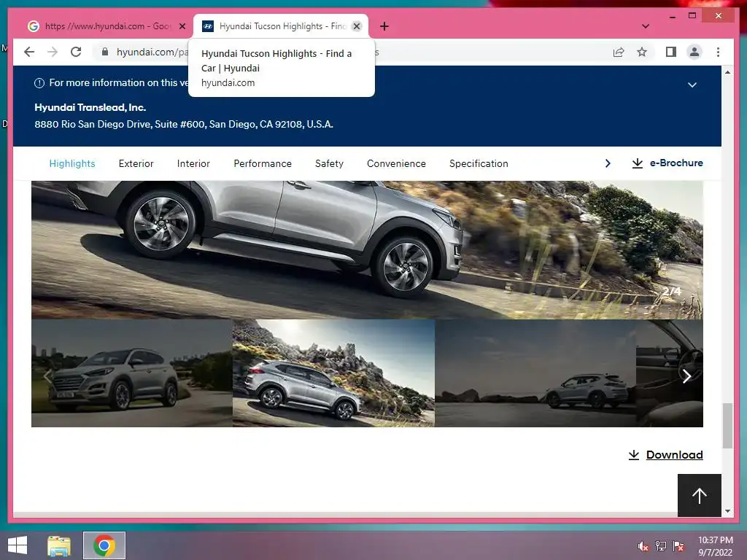The image size is (747, 560).
Task: Select the Highlights tab
Action: 72,163
